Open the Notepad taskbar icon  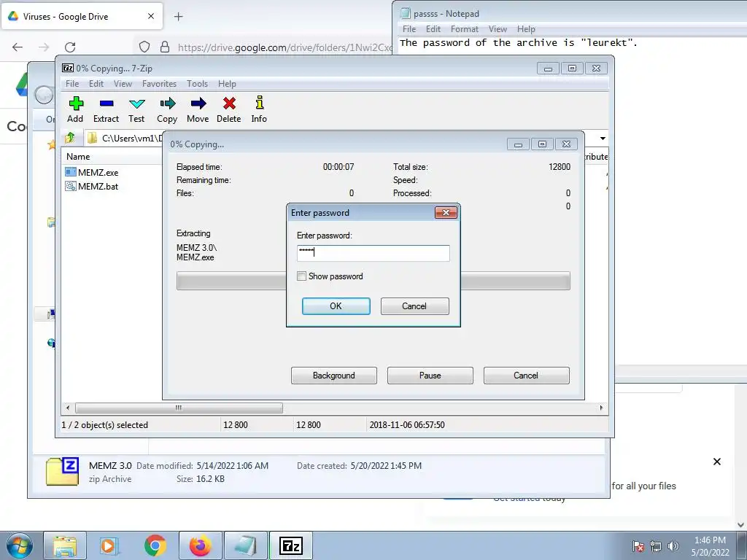[x=245, y=545]
